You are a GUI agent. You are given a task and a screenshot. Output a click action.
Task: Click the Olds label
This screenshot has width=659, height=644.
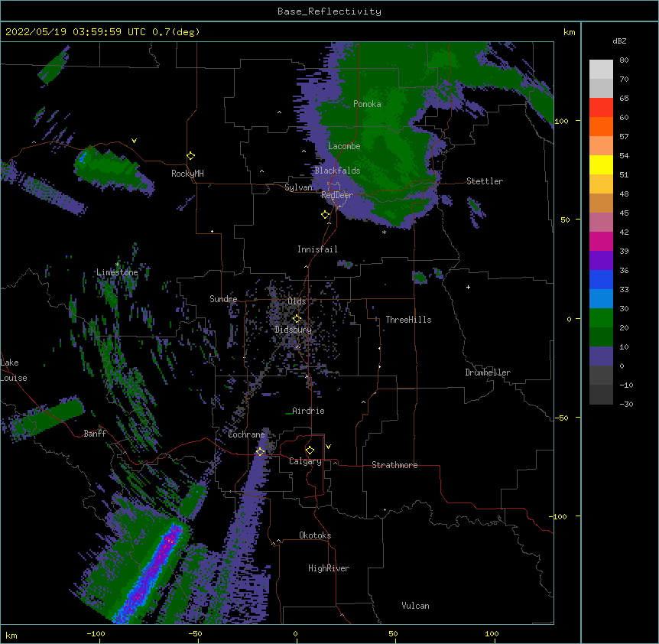pyautogui.click(x=297, y=301)
